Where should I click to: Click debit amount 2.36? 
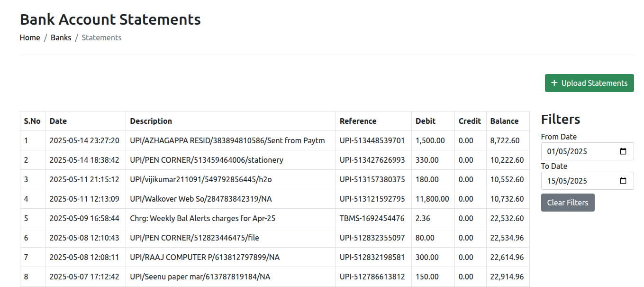tap(423, 218)
